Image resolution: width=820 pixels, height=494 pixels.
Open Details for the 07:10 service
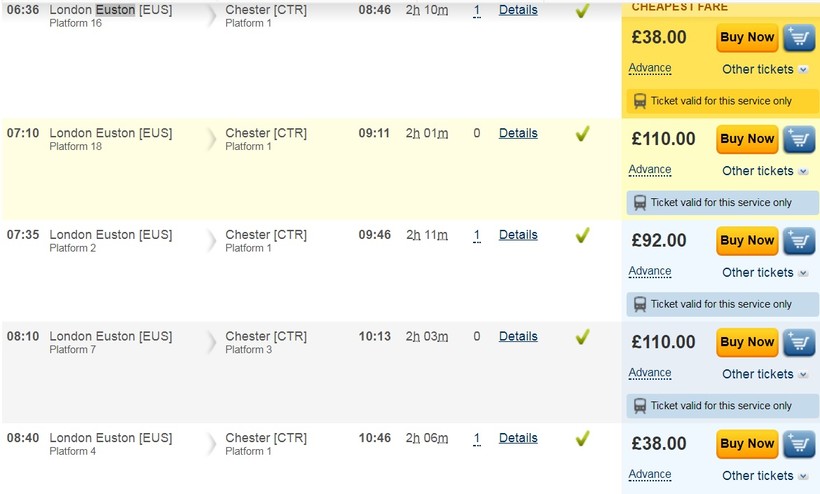(518, 133)
